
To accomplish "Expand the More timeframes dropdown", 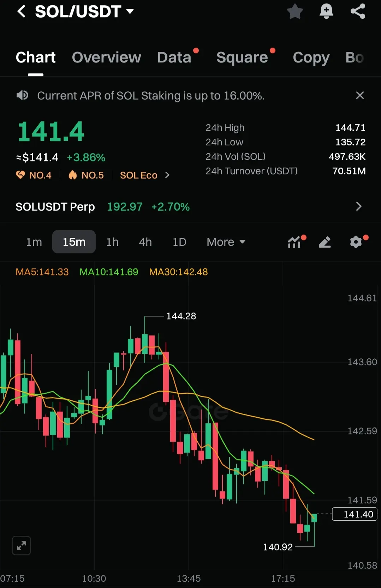I will 226,242.
